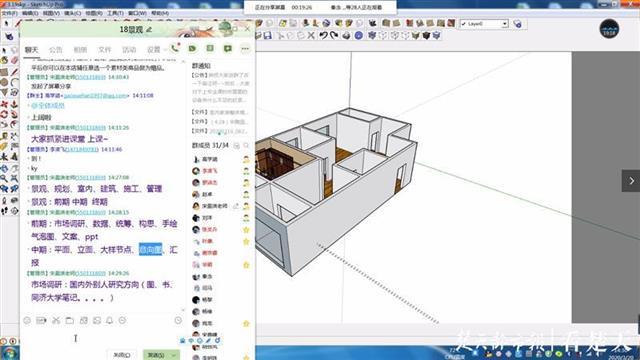
Task: Open message history clock icon in chat toolbar
Action: pos(178,321)
